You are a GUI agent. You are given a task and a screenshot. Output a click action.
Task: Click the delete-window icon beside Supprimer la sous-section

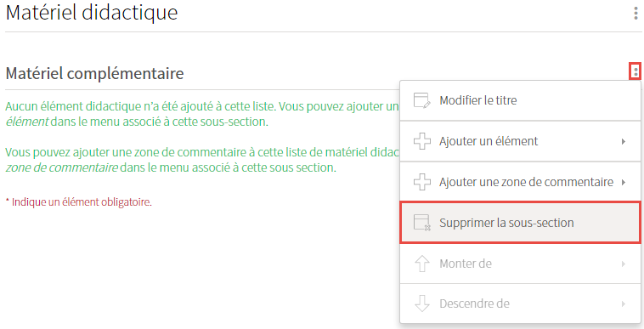point(421,223)
